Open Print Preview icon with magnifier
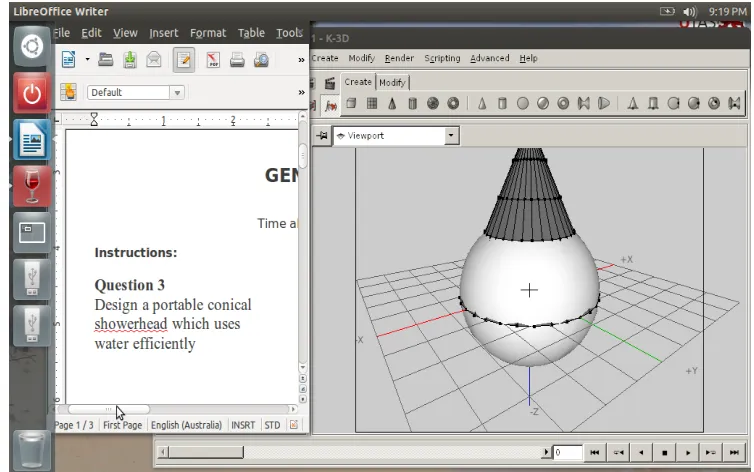The image size is (754, 472). point(261,60)
